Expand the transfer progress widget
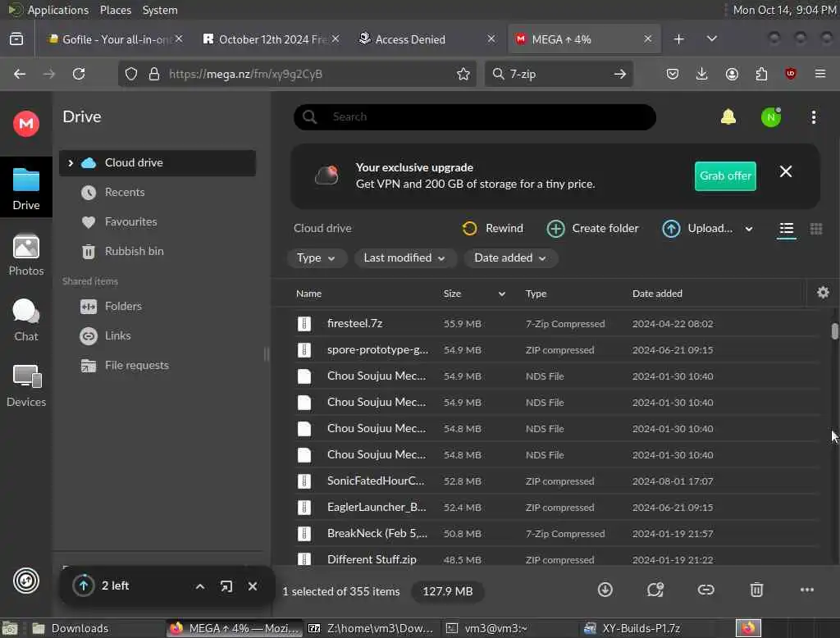Image resolution: width=840 pixels, height=638 pixels. (200, 586)
